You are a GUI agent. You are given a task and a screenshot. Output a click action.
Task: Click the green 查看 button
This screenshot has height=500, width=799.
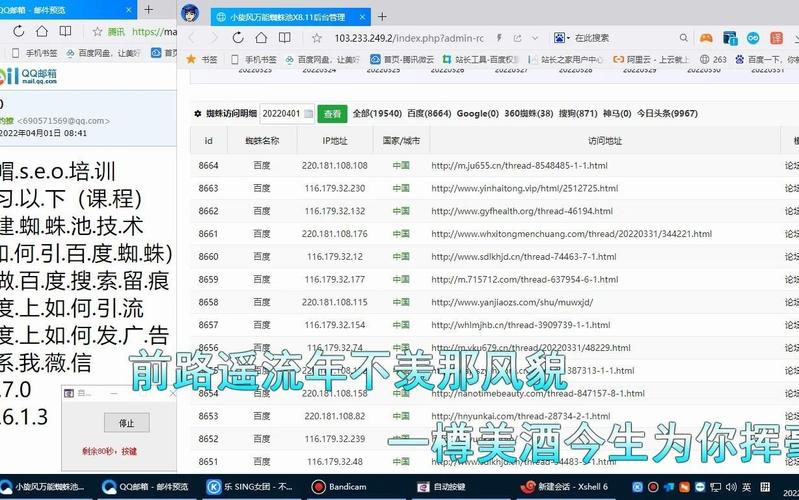(332, 114)
